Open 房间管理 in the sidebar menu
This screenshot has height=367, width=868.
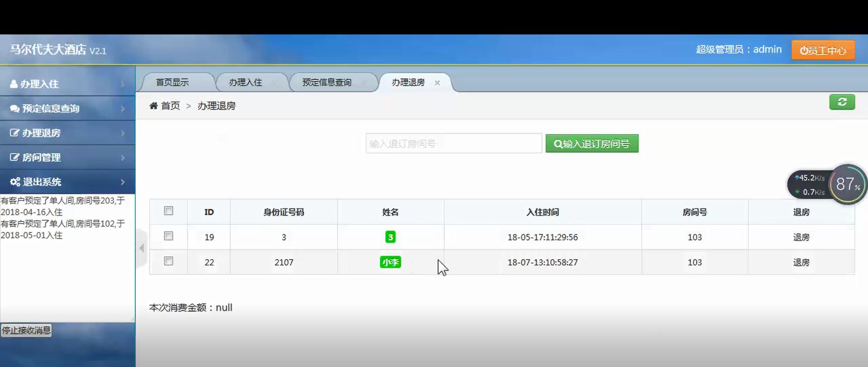[x=67, y=157]
